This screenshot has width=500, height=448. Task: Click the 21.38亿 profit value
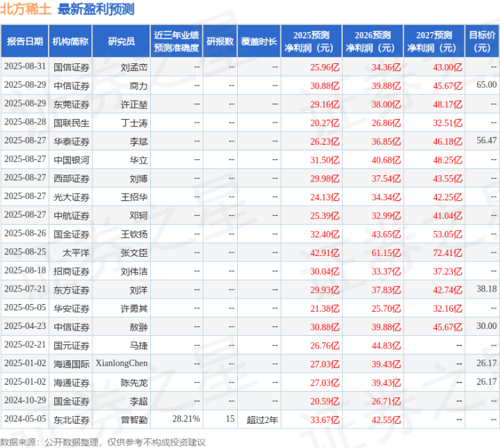(325, 308)
